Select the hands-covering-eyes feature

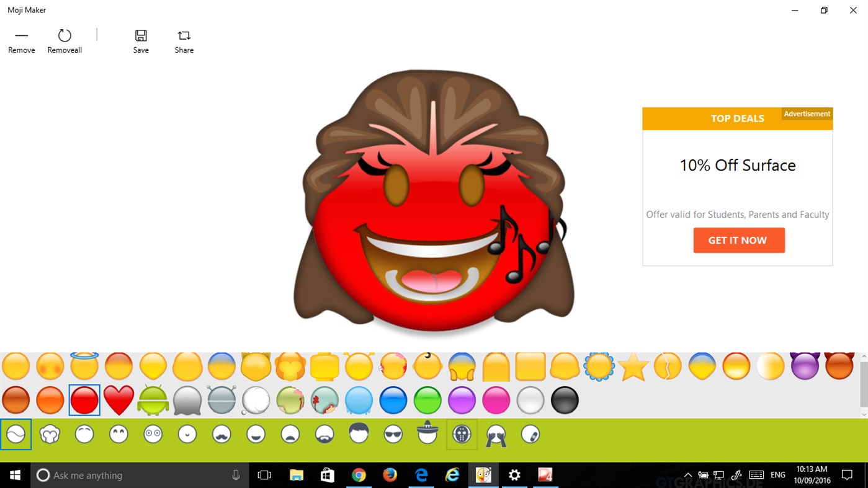[x=494, y=434]
